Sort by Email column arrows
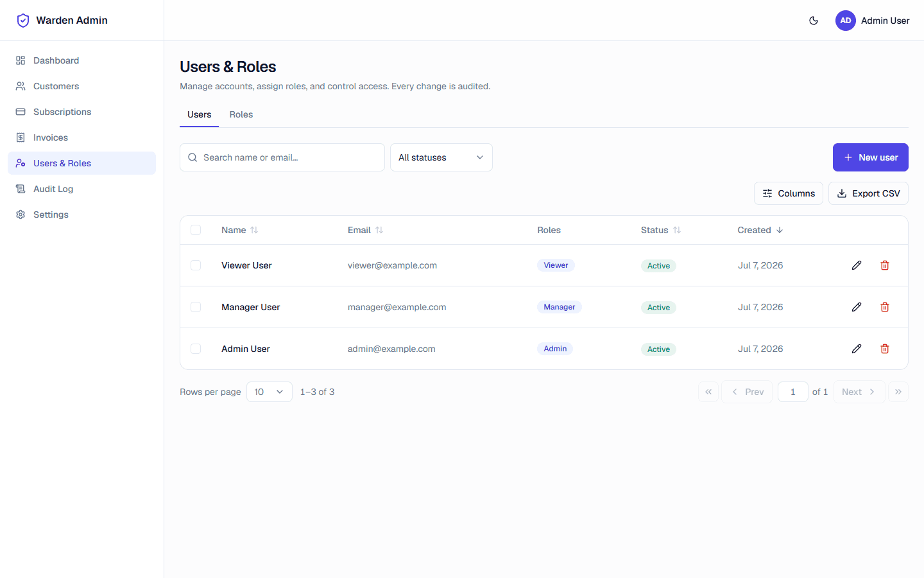This screenshot has height=578, width=924. coord(379,230)
